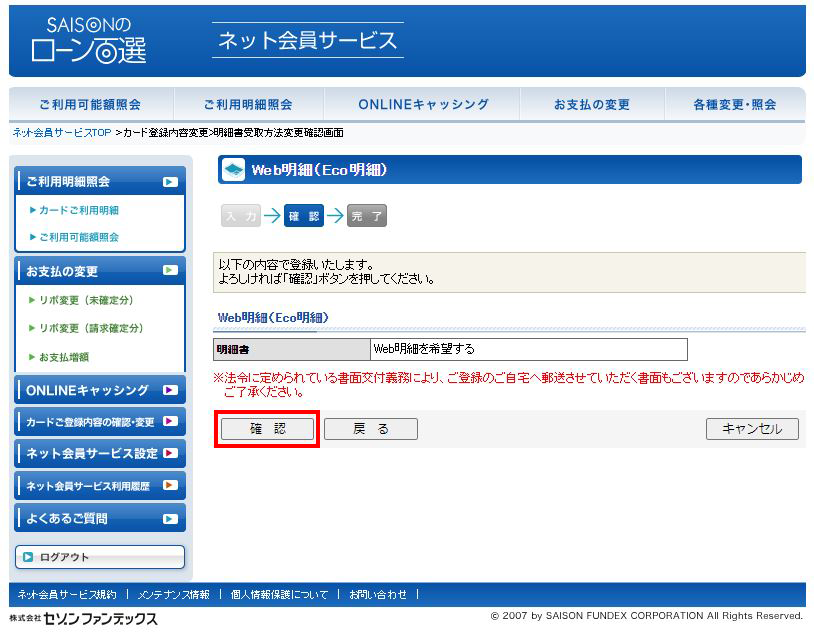The image size is (814, 635).
Task: Open ONLINEキャッシング sidebar arrow icon
Action: coord(170,390)
